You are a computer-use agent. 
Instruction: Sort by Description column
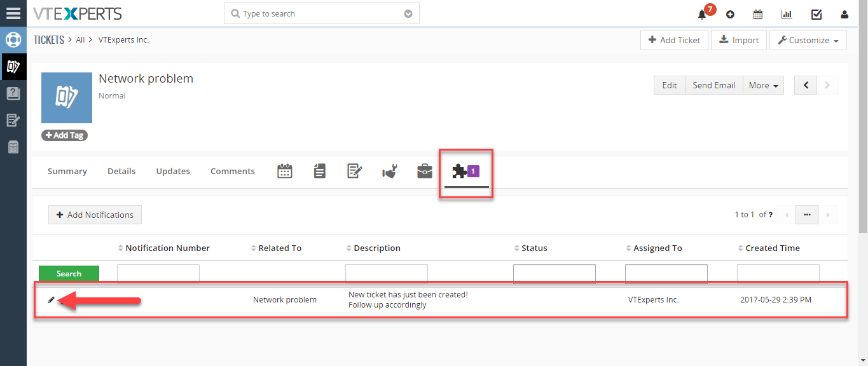pos(373,248)
